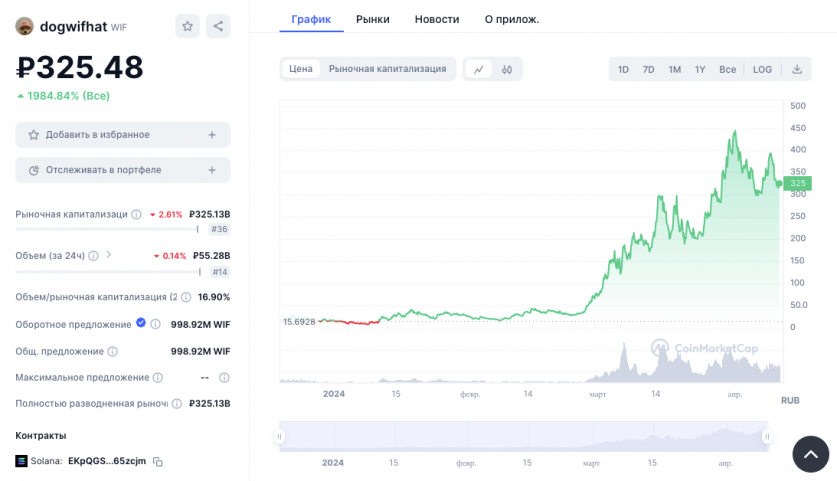
Task: Click the Solana network logo icon
Action: click(21, 461)
